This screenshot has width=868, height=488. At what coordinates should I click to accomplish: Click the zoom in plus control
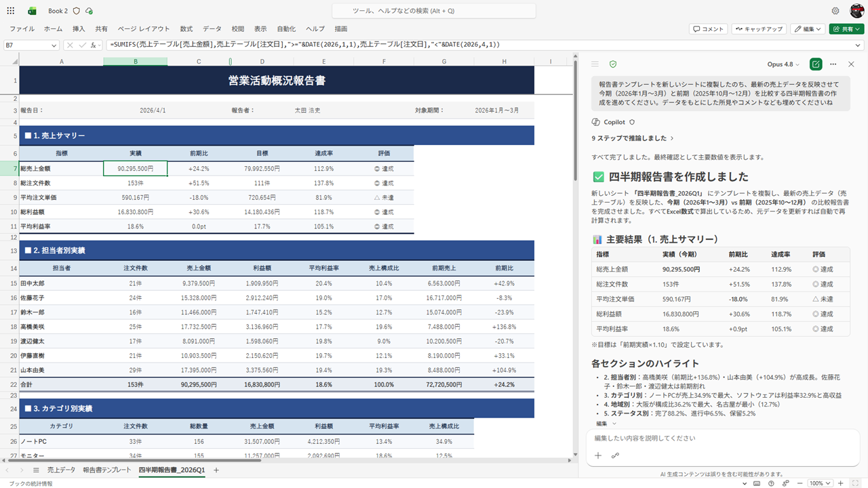[841, 483]
